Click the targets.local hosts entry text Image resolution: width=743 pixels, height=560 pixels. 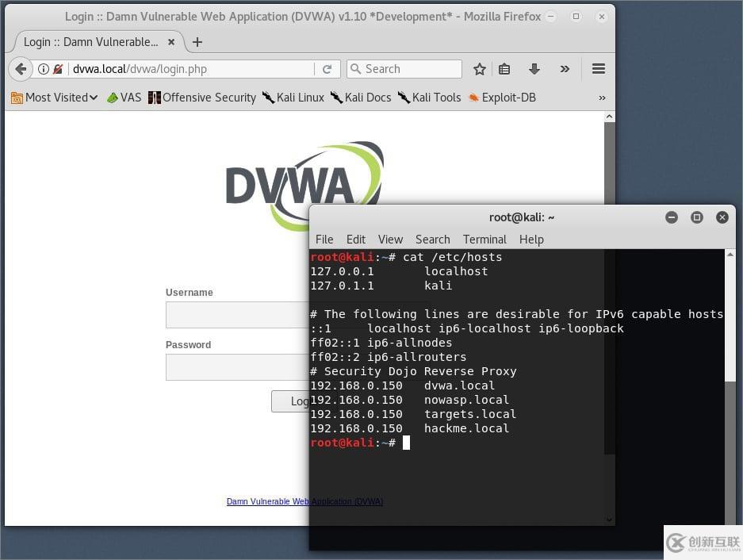470,414
